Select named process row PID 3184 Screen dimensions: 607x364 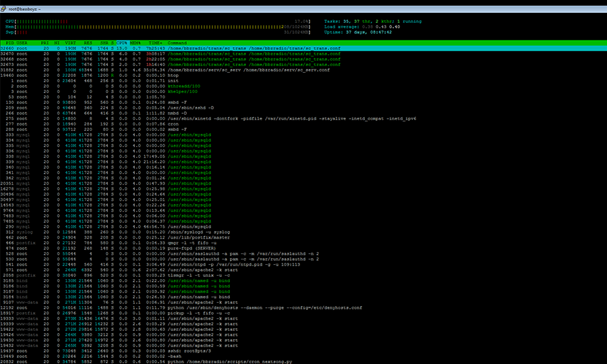303,297
